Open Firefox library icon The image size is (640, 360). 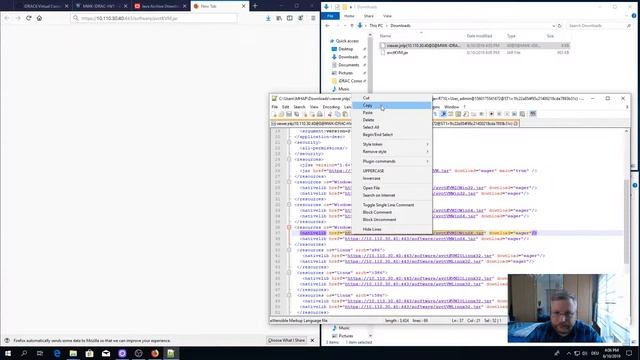pos(279,18)
